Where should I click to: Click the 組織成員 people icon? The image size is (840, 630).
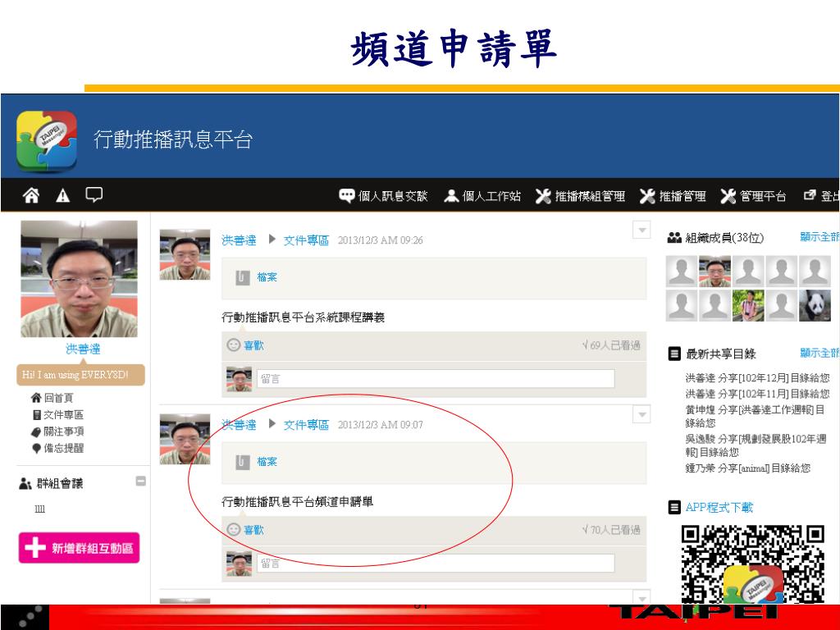674,238
